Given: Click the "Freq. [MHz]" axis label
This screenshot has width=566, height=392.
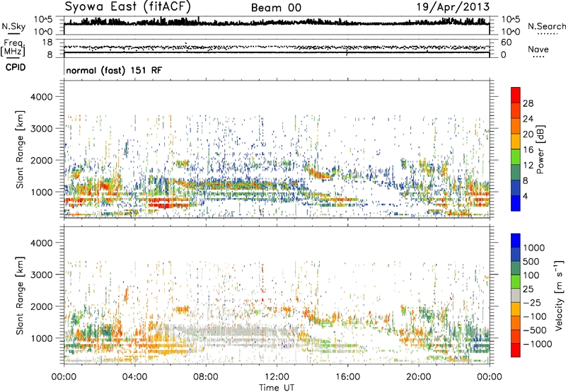Looking at the screenshot, I should point(13,47).
